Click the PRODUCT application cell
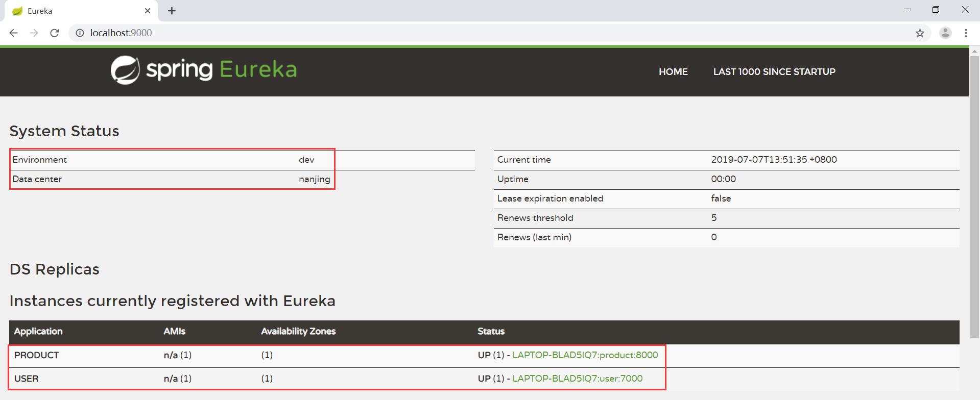Screen dimensions: 980x400 [x=36, y=355]
